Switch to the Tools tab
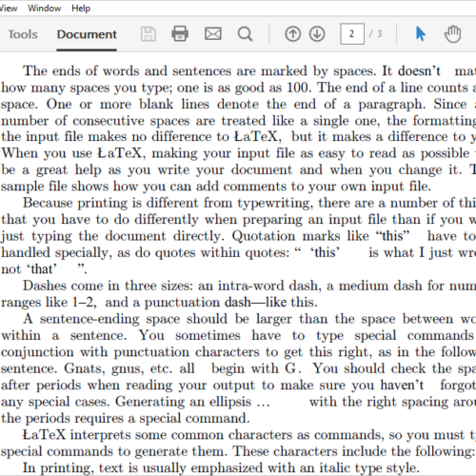This screenshot has width=476, height=476. pyautogui.click(x=23, y=34)
